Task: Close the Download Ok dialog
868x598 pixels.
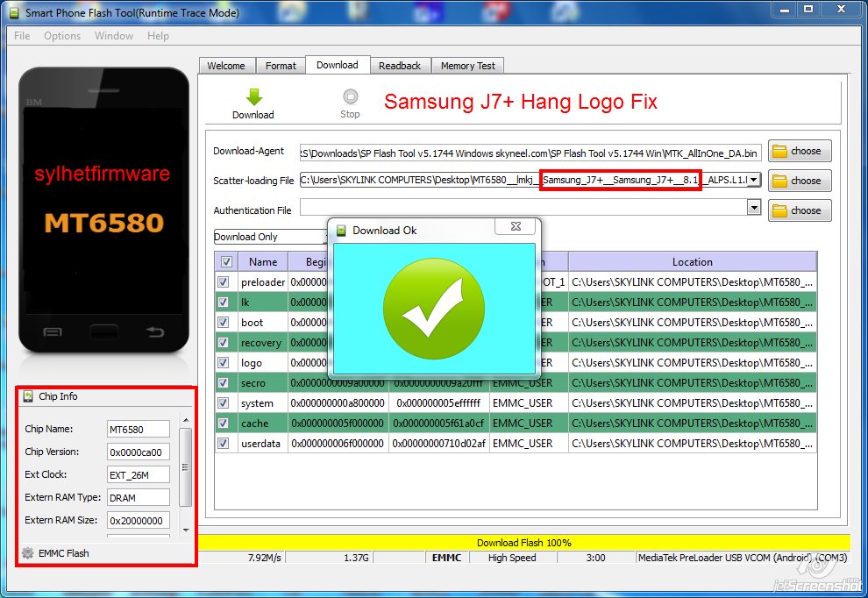Action: click(516, 226)
